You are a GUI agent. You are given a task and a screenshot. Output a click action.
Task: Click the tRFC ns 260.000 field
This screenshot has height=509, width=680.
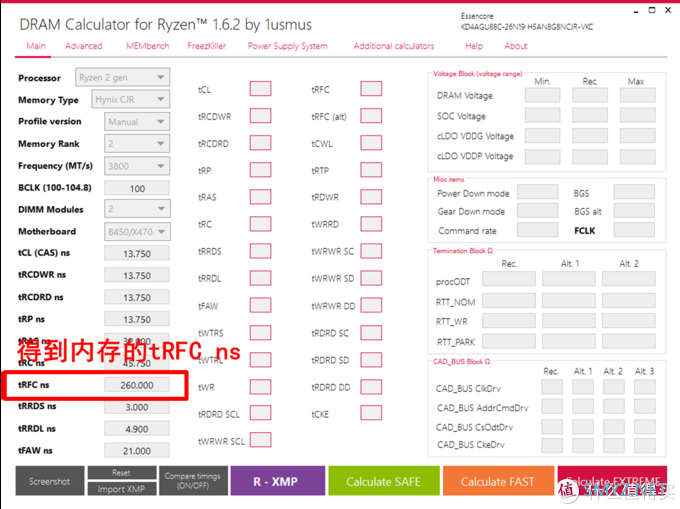[137, 385]
